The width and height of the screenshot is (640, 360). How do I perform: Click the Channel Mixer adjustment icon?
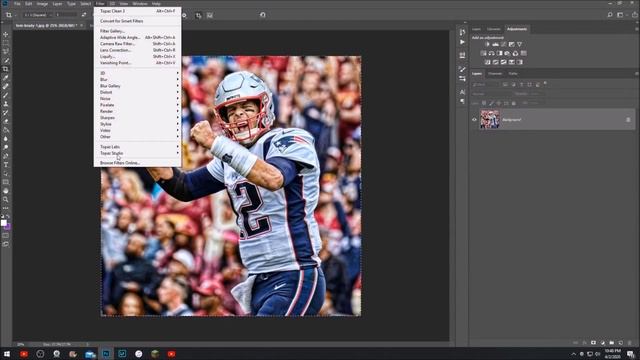(x=516, y=53)
